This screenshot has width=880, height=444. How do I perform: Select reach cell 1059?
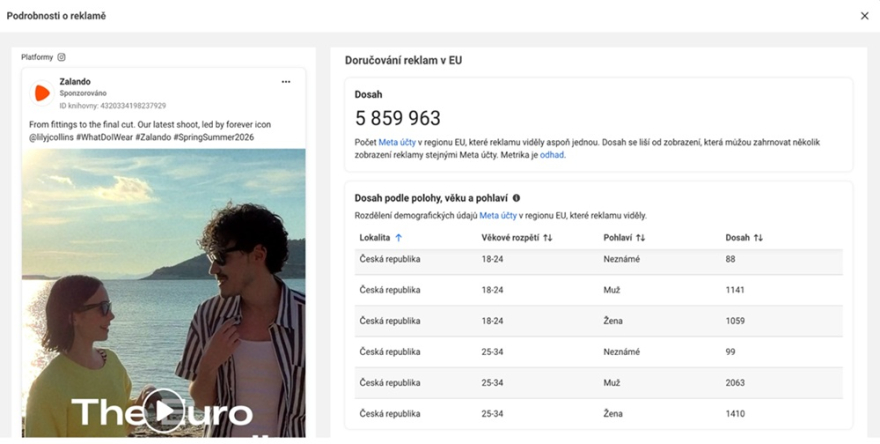735,321
